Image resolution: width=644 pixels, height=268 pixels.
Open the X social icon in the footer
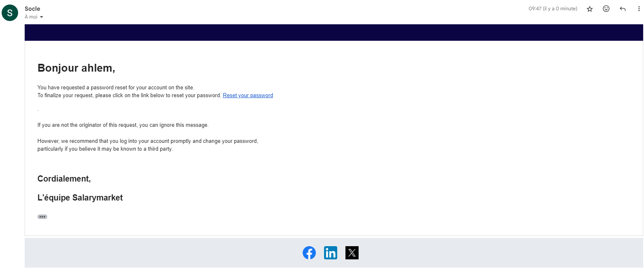tap(352, 253)
